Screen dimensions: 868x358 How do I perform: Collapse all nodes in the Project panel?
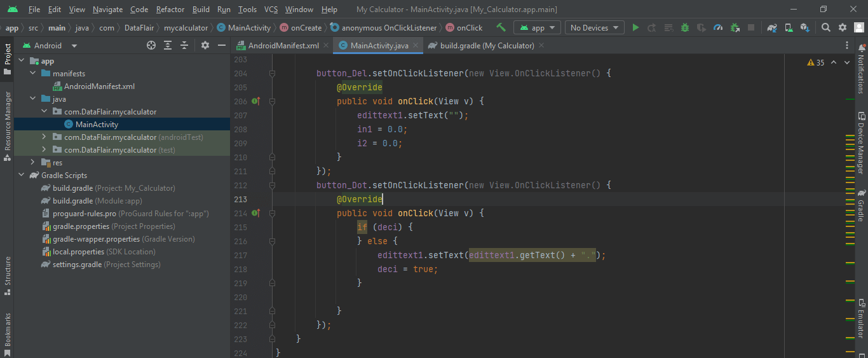tap(184, 45)
